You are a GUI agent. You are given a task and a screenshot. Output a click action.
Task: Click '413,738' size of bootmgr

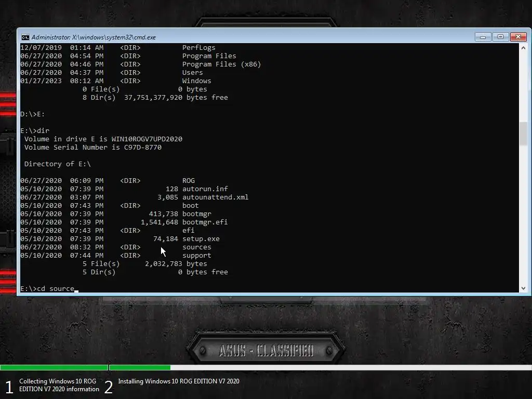163,214
